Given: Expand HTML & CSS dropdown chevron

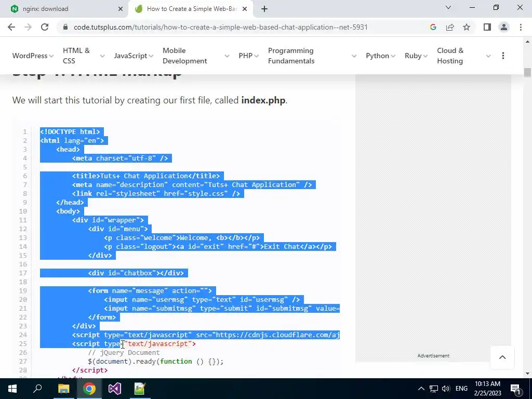Looking at the screenshot, I should (x=102, y=56).
